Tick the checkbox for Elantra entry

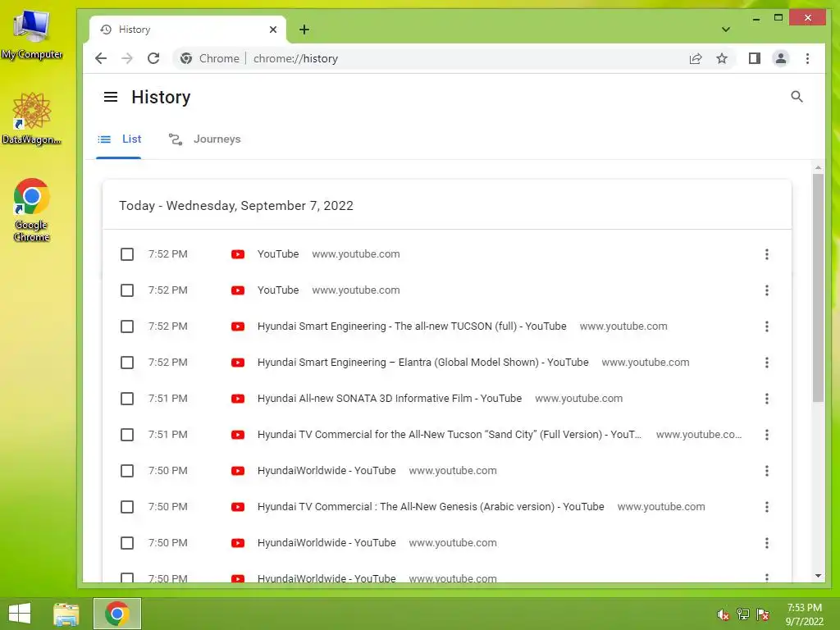tap(127, 363)
